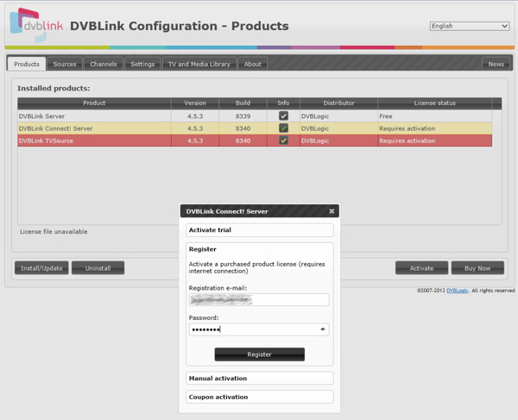Click TVSource 'Requires activation' status cell

pos(435,141)
